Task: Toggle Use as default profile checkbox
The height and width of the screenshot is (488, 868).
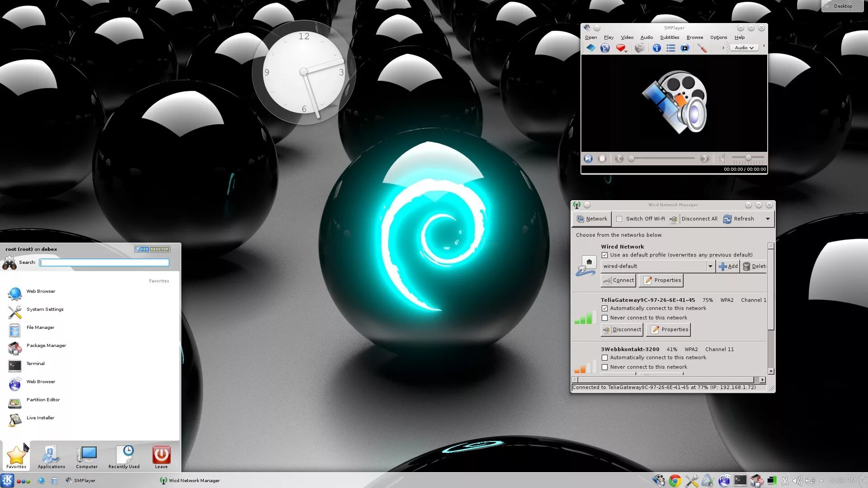Action: coord(604,255)
